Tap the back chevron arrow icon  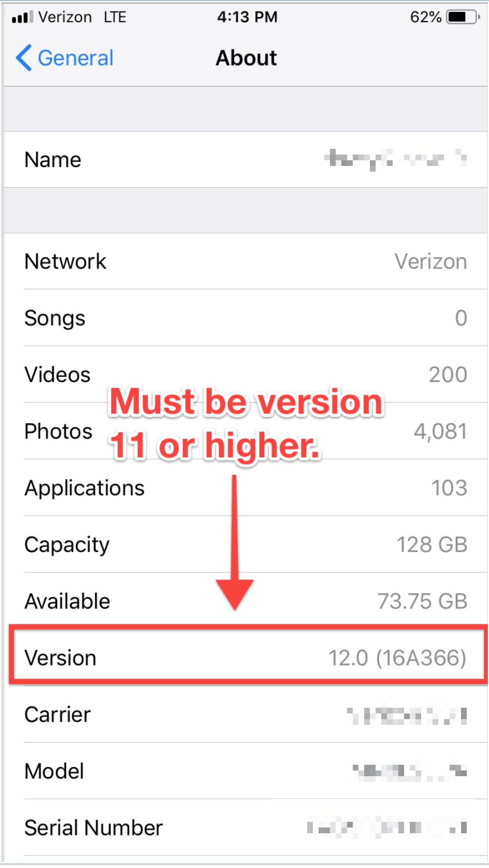tap(23, 58)
